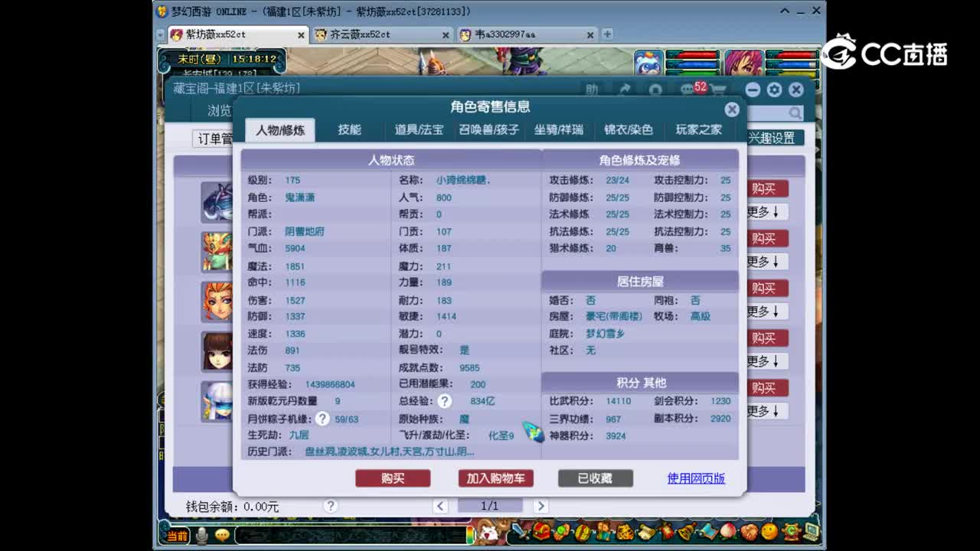This screenshot has width=980, height=551.
Task: Click the share arrow icon in 藏宝阁 header
Action: (625, 90)
